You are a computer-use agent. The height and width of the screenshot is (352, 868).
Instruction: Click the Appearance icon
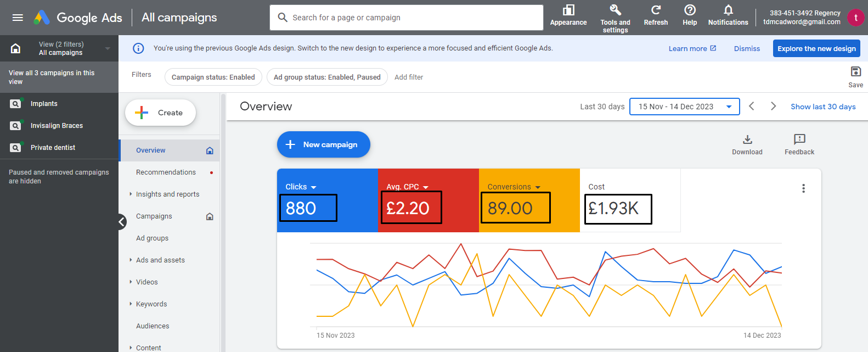[x=568, y=10]
